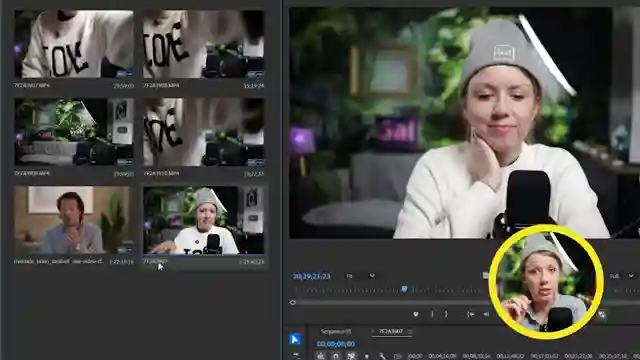Click the mercado clip file name label
The height and width of the screenshot is (360, 640).
tap(59, 261)
